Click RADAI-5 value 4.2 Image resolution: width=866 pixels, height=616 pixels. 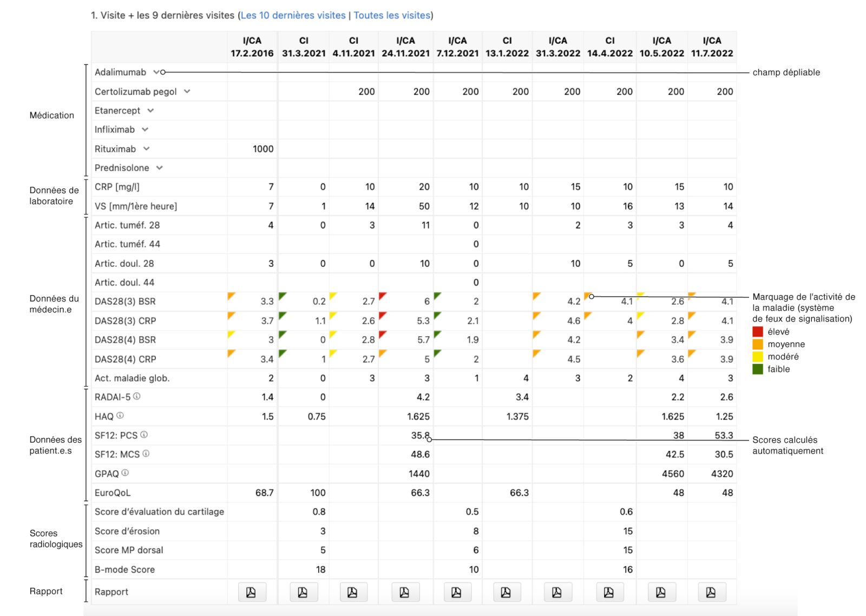point(423,397)
